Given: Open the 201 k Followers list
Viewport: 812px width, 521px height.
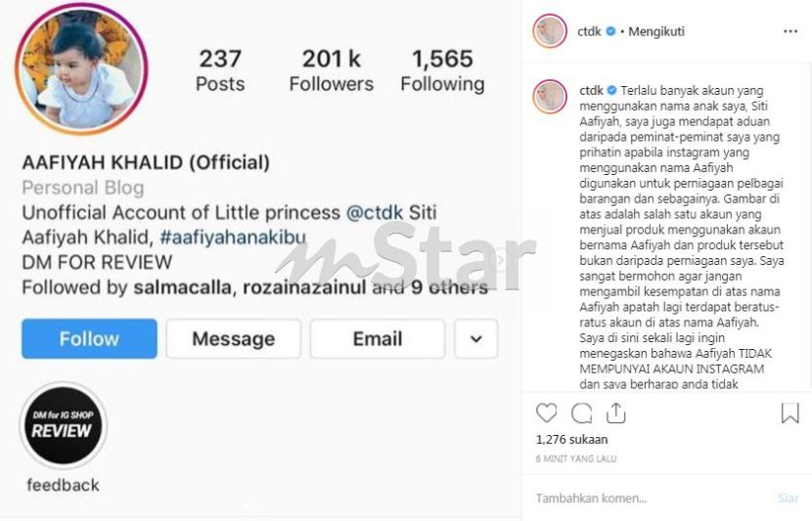Looking at the screenshot, I should (x=331, y=70).
